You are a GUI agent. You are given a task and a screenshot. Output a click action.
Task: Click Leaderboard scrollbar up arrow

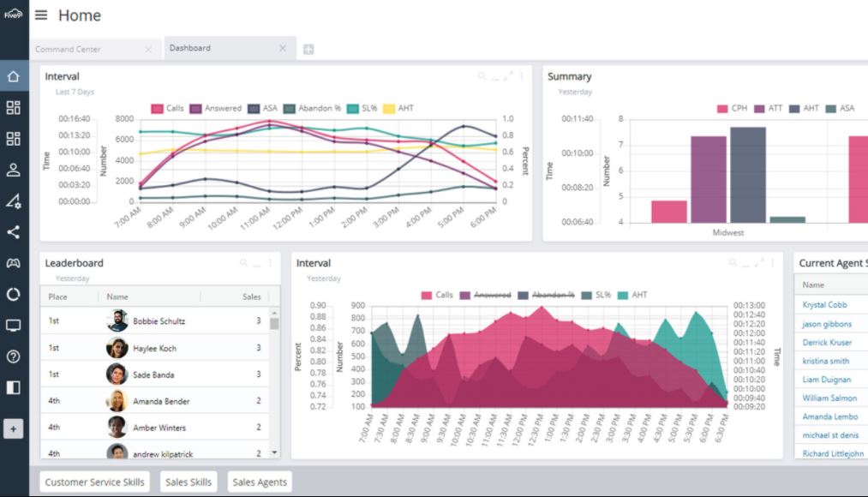point(274,314)
